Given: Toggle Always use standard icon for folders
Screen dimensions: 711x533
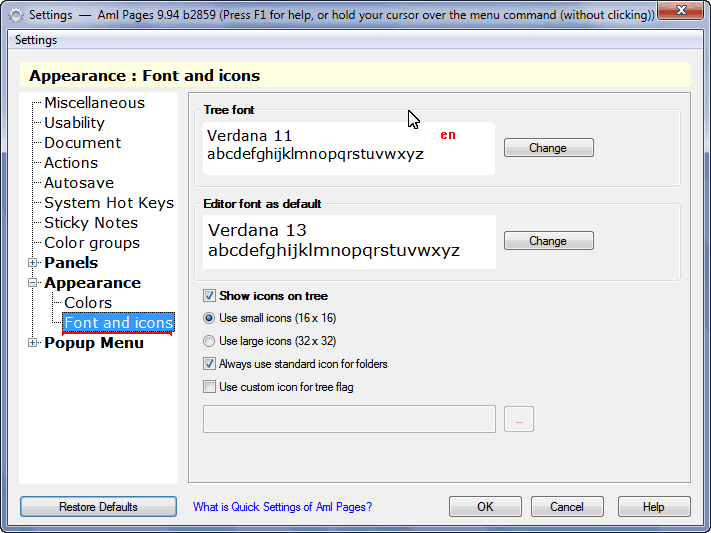Looking at the screenshot, I should coord(209,364).
